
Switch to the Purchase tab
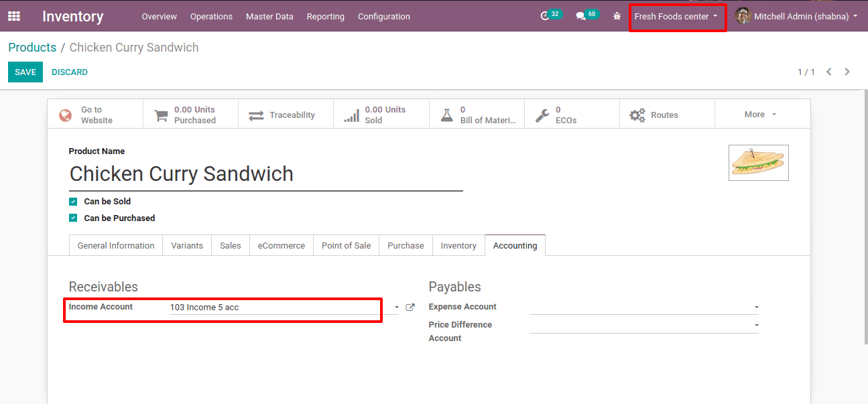[406, 245]
